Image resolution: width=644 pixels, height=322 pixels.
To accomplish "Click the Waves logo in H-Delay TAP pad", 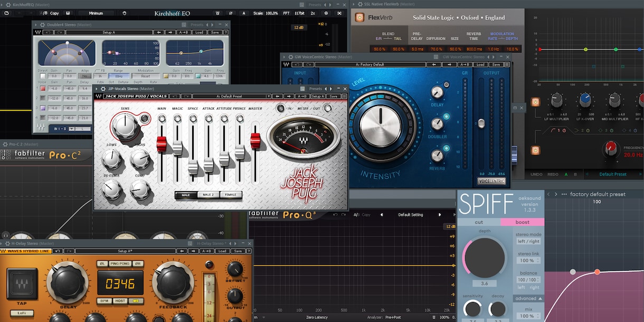I will (x=22, y=283).
